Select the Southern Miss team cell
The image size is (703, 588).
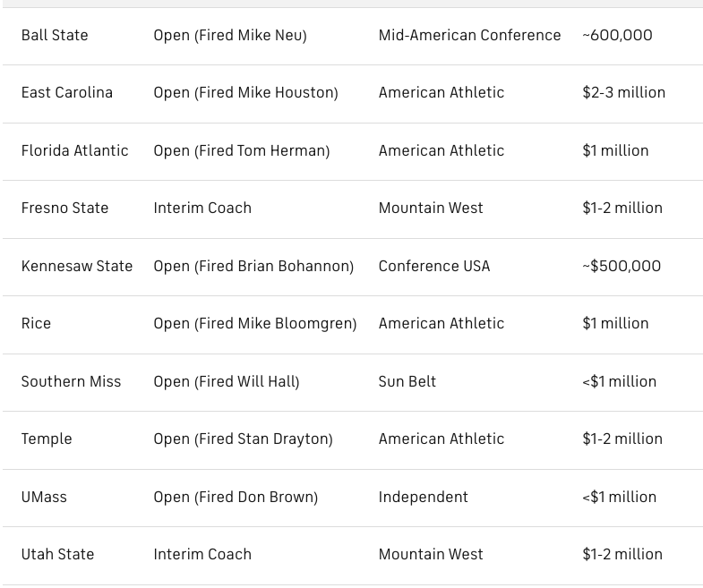click(72, 382)
